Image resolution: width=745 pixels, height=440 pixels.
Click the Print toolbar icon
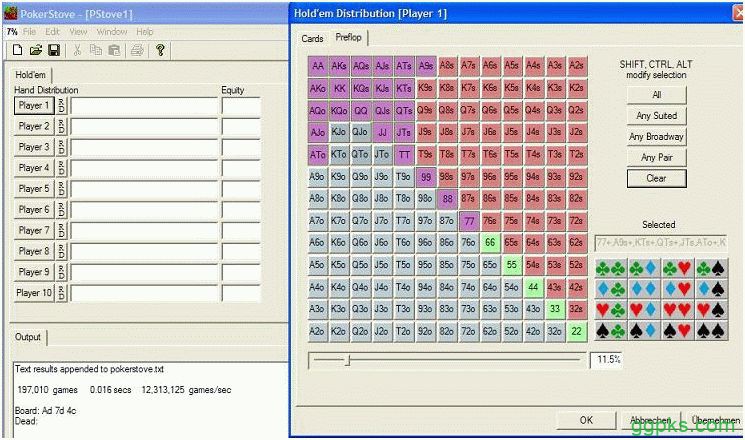click(137, 50)
